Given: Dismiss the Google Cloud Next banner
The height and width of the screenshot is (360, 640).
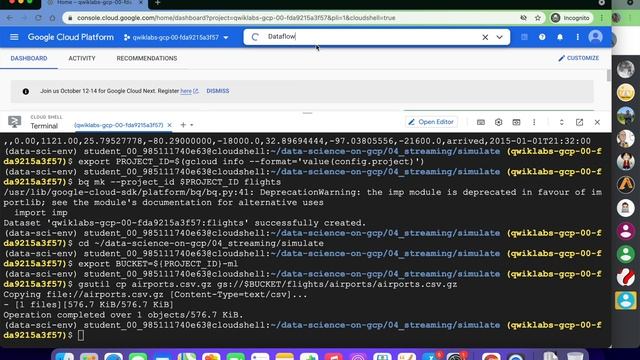Looking at the screenshot, I should coord(218,91).
